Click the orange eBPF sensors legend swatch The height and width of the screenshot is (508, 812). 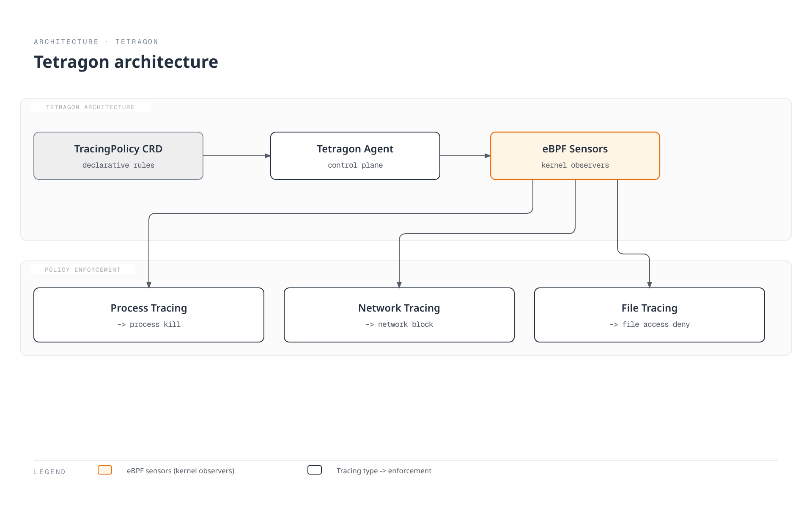coord(105,470)
